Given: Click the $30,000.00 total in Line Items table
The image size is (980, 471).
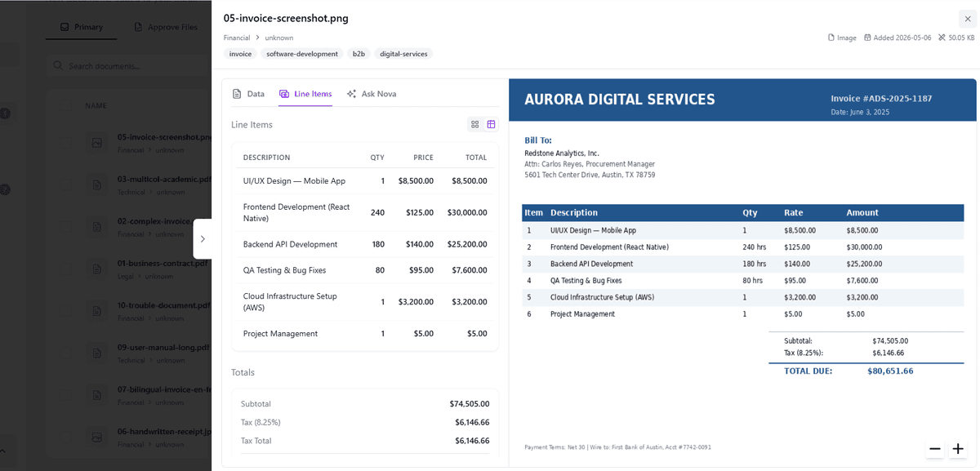Looking at the screenshot, I should click(x=467, y=212).
